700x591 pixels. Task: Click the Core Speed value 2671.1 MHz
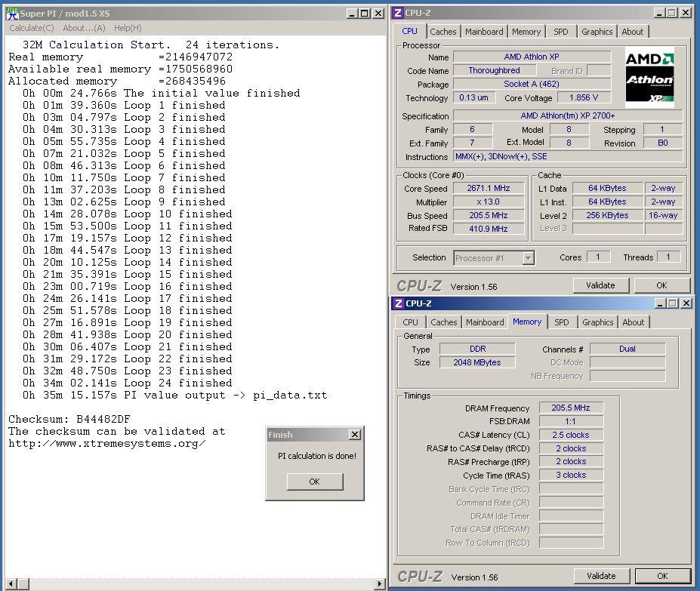[x=489, y=189]
